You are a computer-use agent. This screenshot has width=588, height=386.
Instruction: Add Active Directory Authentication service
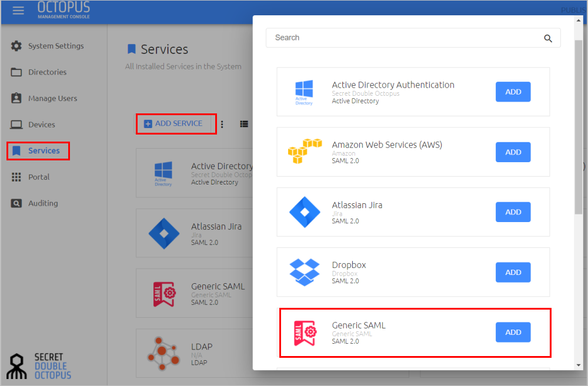click(513, 92)
